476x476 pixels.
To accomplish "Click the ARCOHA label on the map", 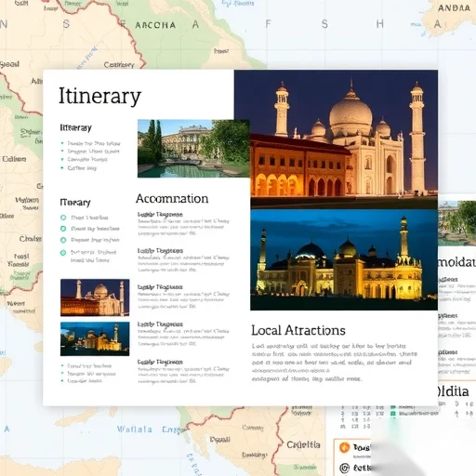I will click(x=155, y=25).
